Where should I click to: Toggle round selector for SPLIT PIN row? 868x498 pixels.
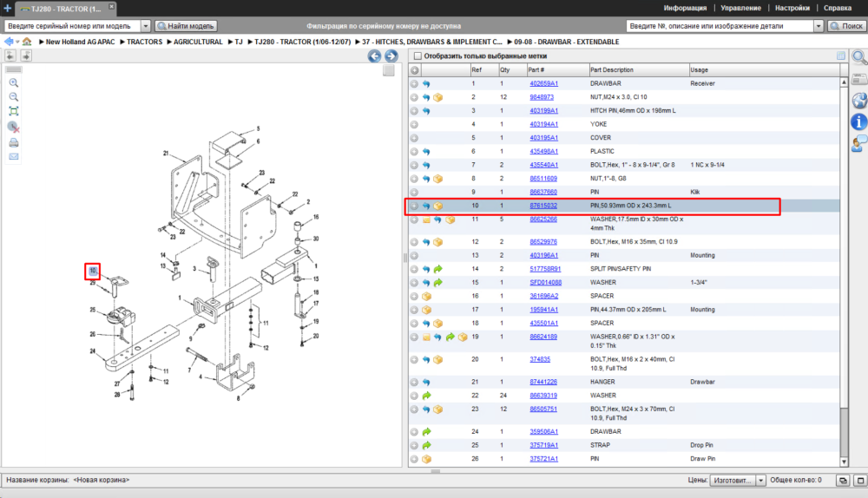point(414,269)
